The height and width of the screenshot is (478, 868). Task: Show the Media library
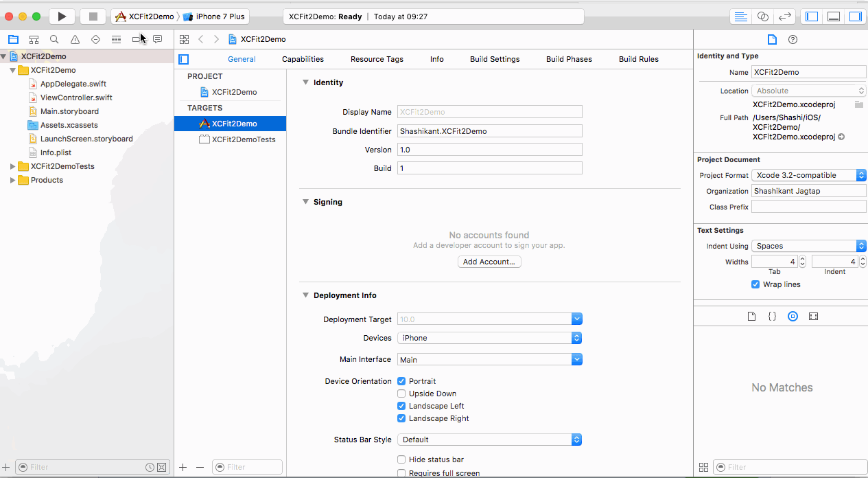point(813,317)
